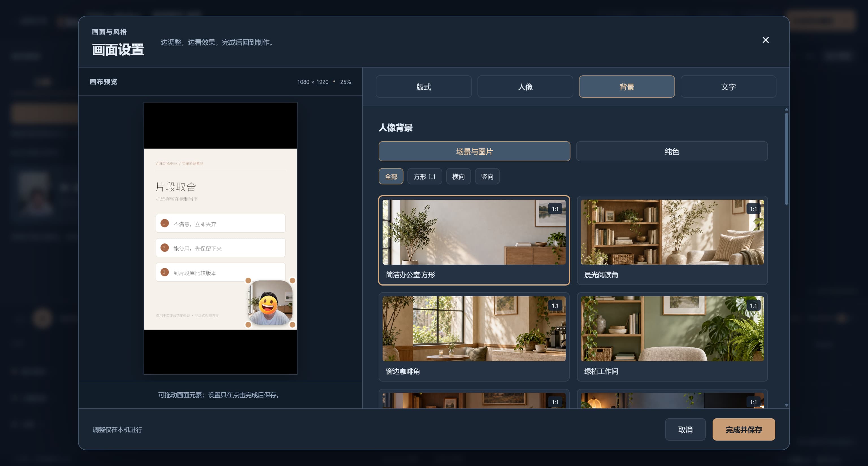The height and width of the screenshot is (466, 868).
Task: Select the 简洁办公室·方形 background thumbnail
Action: pos(474,240)
